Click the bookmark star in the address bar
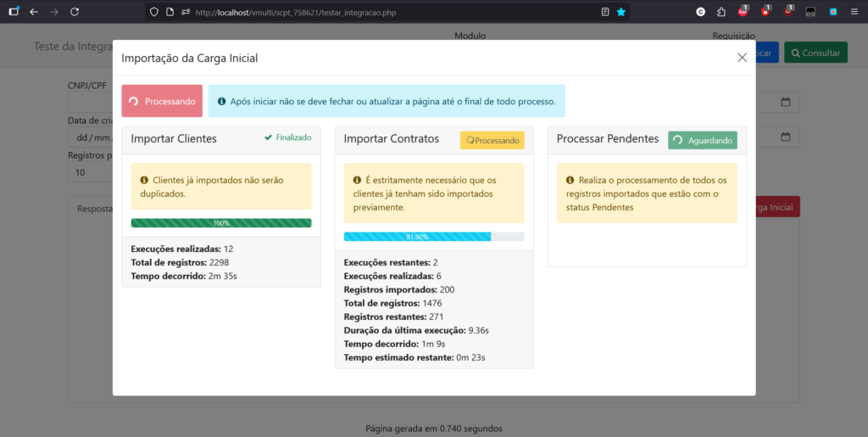Screen dimensions: 868x437 (621, 12)
